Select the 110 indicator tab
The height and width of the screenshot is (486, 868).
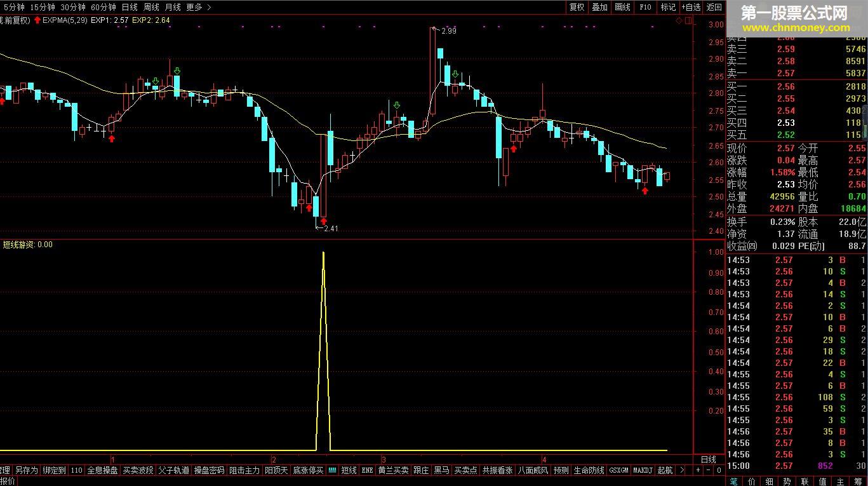pos(76,471)
